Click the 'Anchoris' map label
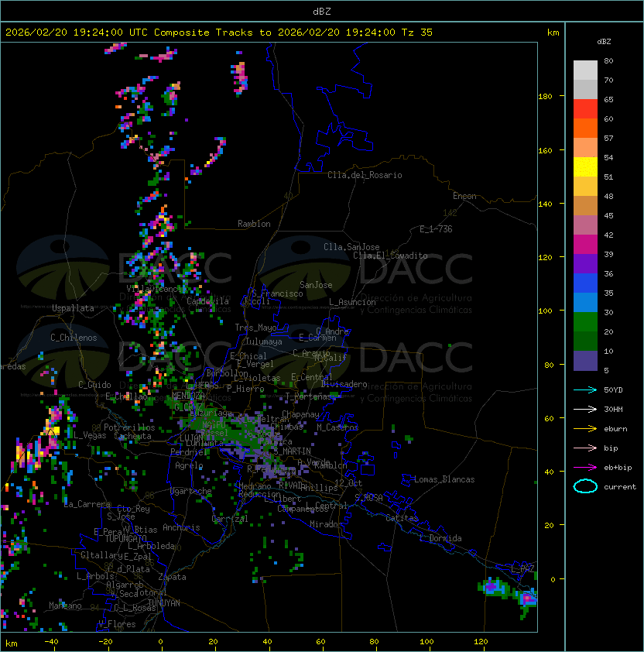The image size is (644, 652). [181, 527]
